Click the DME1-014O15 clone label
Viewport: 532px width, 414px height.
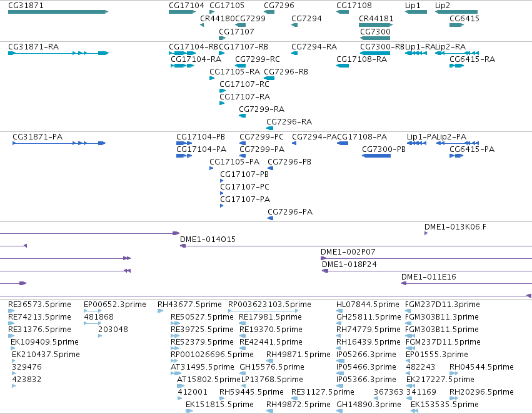click(208, 240)
